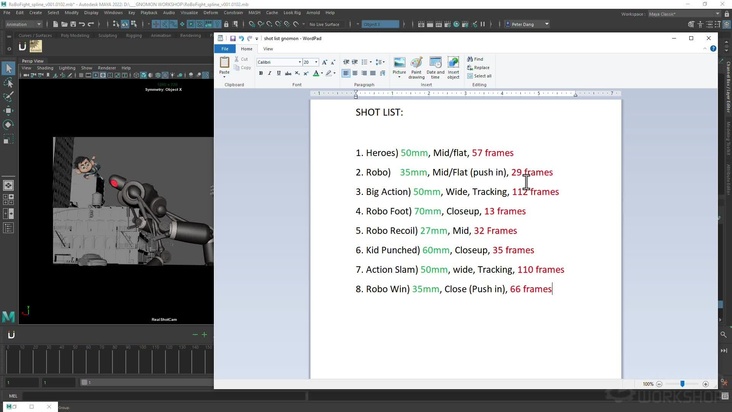Insert a Picture from the ribbon
This screenshot has width=732, height=412.
[399, 66]
